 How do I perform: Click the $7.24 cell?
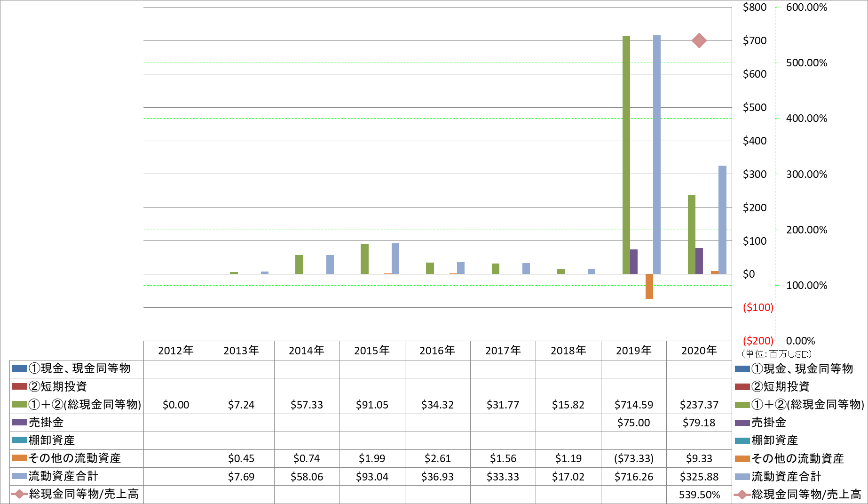(241, 405)
